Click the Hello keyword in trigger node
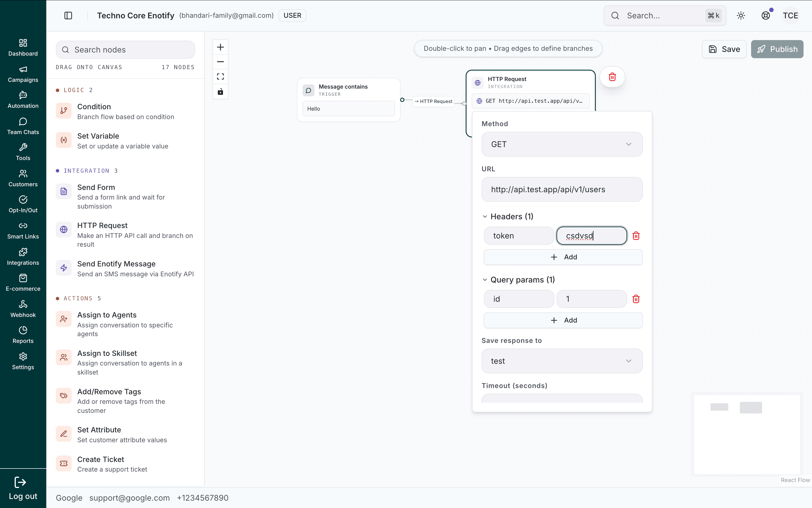 (348, 109)
